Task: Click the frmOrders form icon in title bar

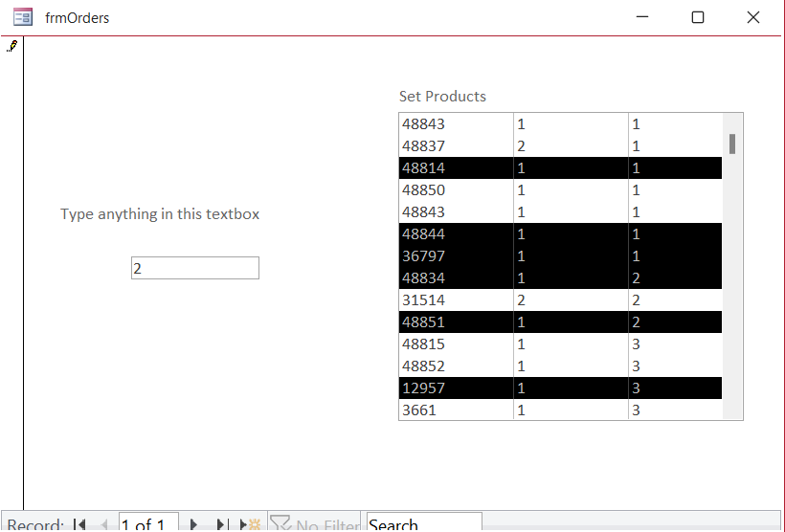Action: coord(23,17)
